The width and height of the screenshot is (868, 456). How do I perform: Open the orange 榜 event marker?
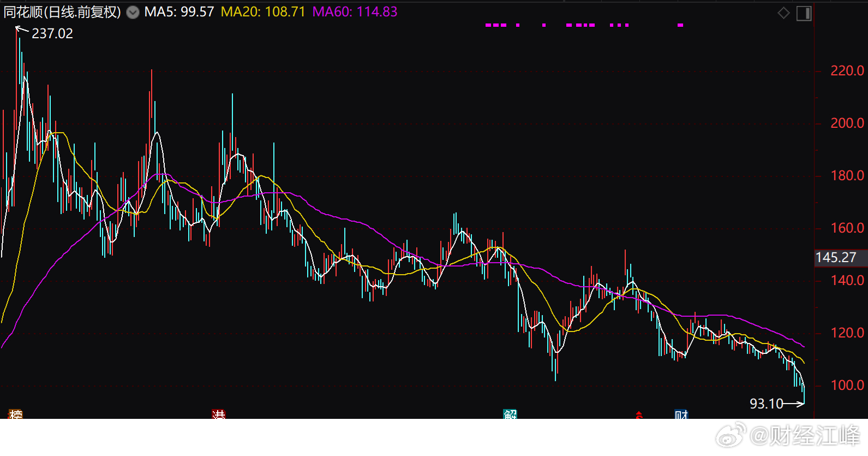click(16, 414)
